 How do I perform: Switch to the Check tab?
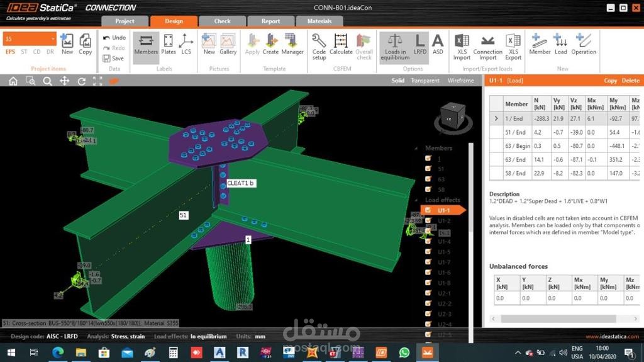tap(222, 21)
